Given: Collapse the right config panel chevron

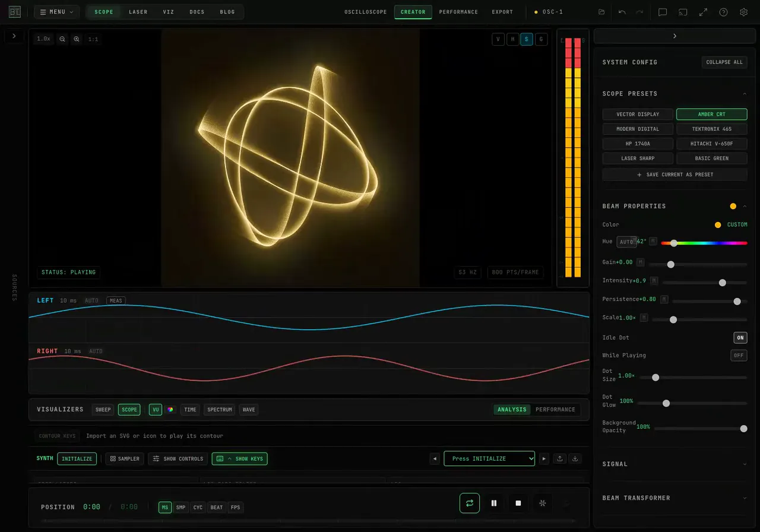Looking at the screenshot, I should (674, 36).
